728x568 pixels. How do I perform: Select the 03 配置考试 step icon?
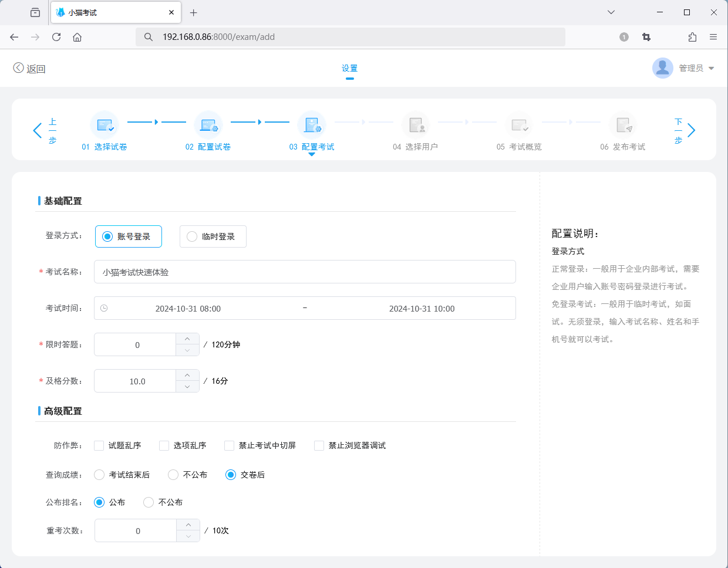pyautogui.click(x=312, y=125)
